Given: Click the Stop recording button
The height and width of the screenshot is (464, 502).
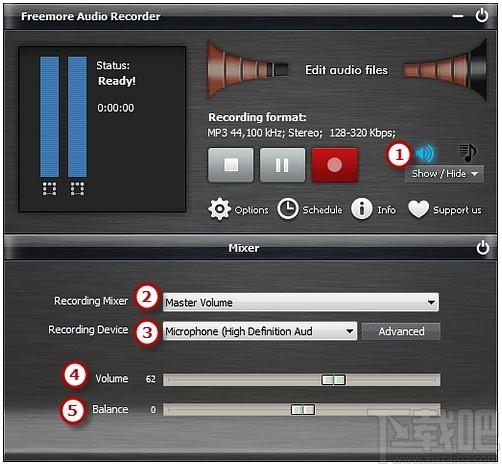Looking at the screenshot, I should (231, 165).
